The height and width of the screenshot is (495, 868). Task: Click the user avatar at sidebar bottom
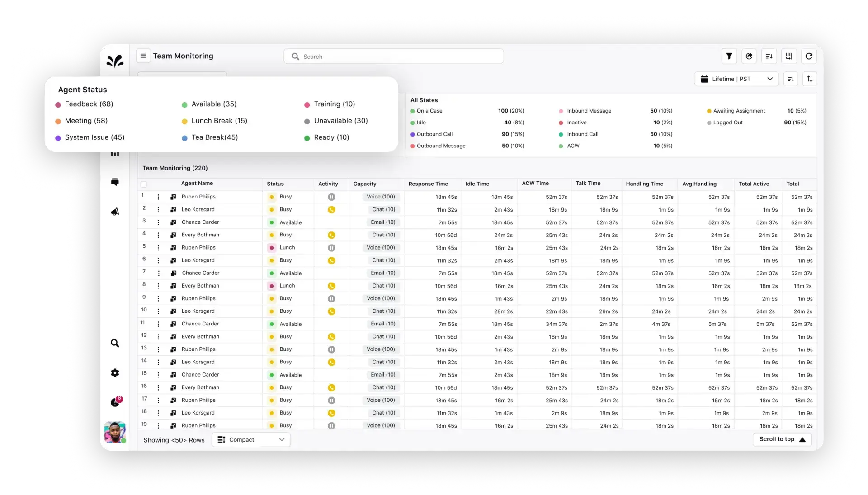click(x=115, y=432)
